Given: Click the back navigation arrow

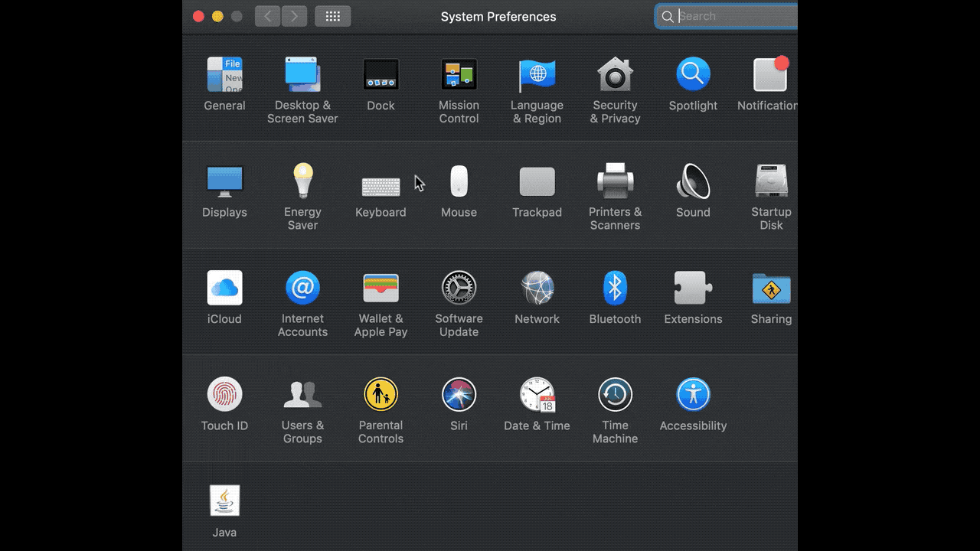Looking at the screenshot, I should (x=267, y=16).
